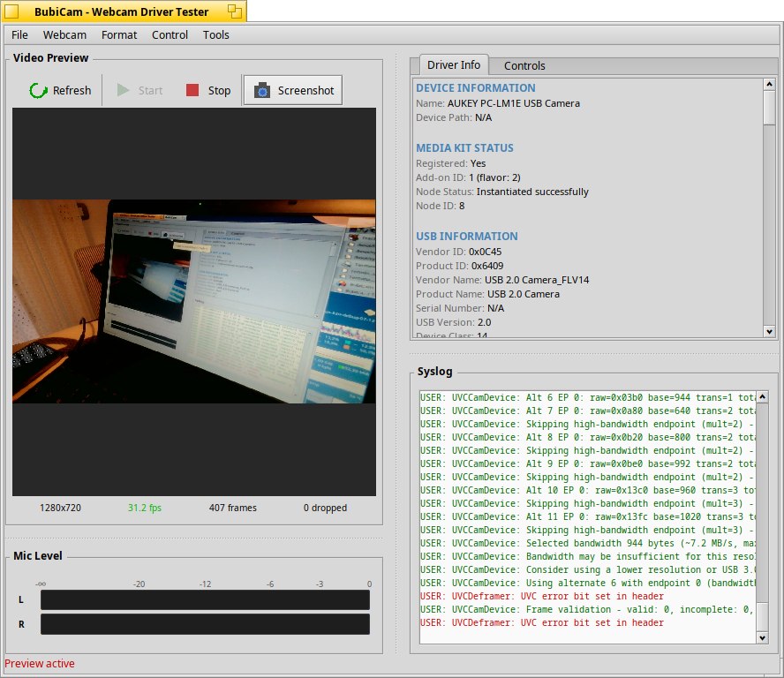Expand the Format menu
The width and height of the screenshot is (784, 678).
coord(119,35)
